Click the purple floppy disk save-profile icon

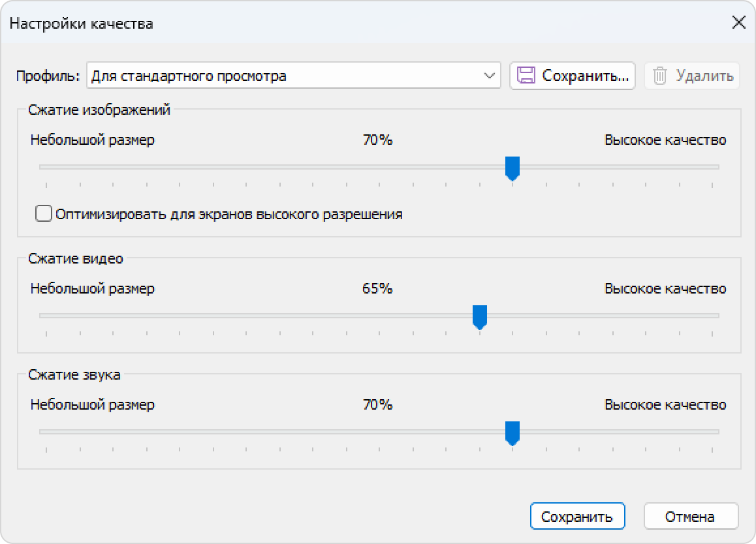pyautogui.click(x=526, y=76)
